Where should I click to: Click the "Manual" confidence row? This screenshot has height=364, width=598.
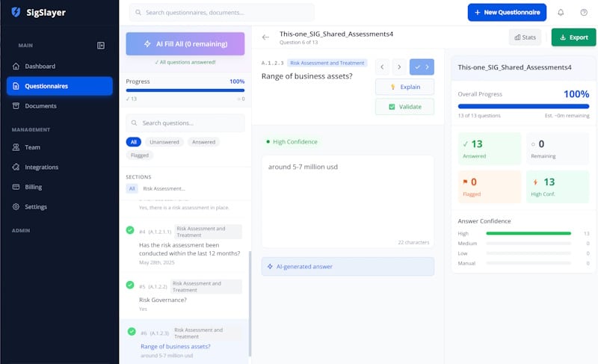pyautogui.click(x=524, y=263)
